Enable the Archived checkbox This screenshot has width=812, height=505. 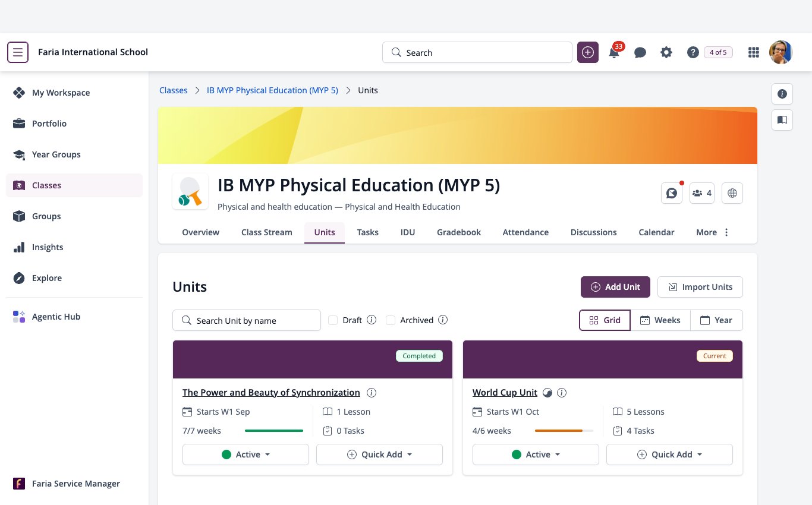pyautogui.click(x=391, y=320)
